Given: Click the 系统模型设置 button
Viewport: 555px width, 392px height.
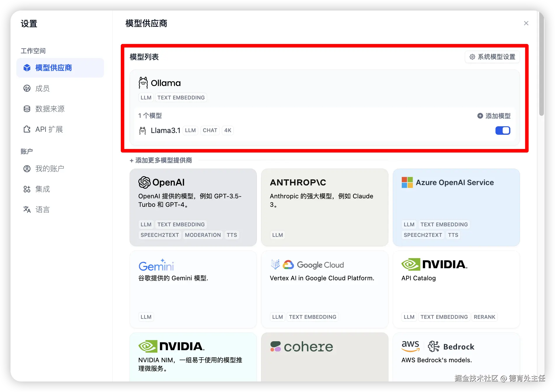Looking at the screenshot, I should tap(492, 57).
